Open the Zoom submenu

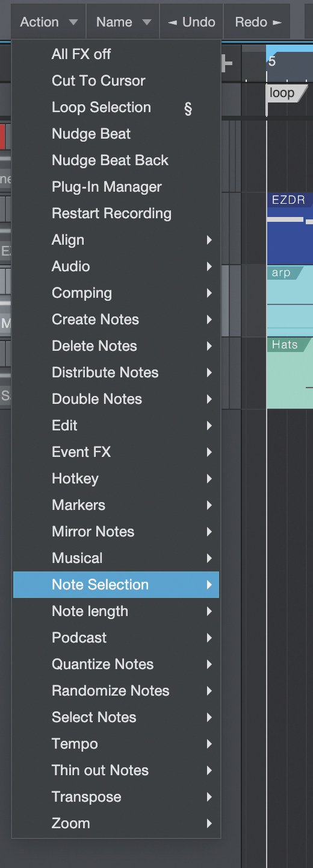(116, 823)
